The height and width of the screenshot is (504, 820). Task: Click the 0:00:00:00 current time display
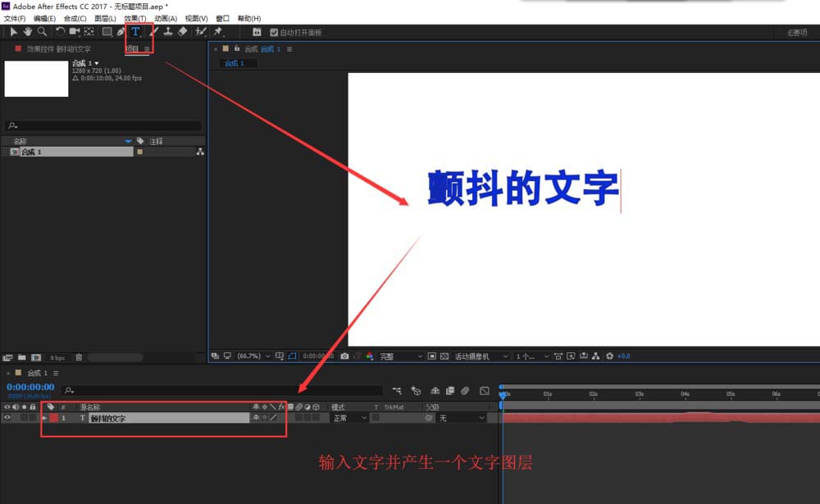click(29, 386)
